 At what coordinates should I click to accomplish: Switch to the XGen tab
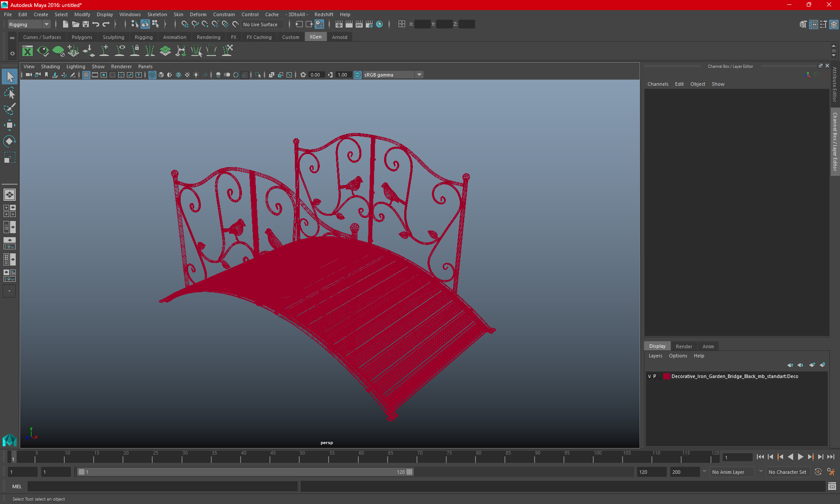pos(315,37)
